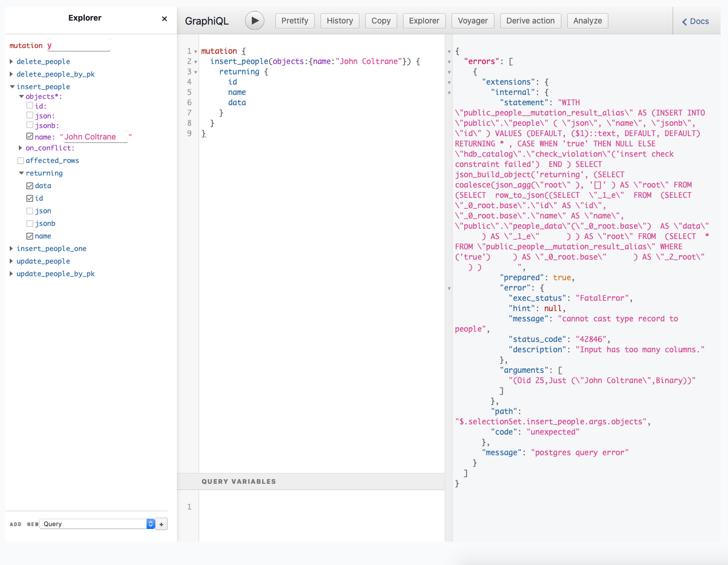Screen dimensions: 728x565
Task: Uncheck the name checkbox under objects
Action: point(30,136)
